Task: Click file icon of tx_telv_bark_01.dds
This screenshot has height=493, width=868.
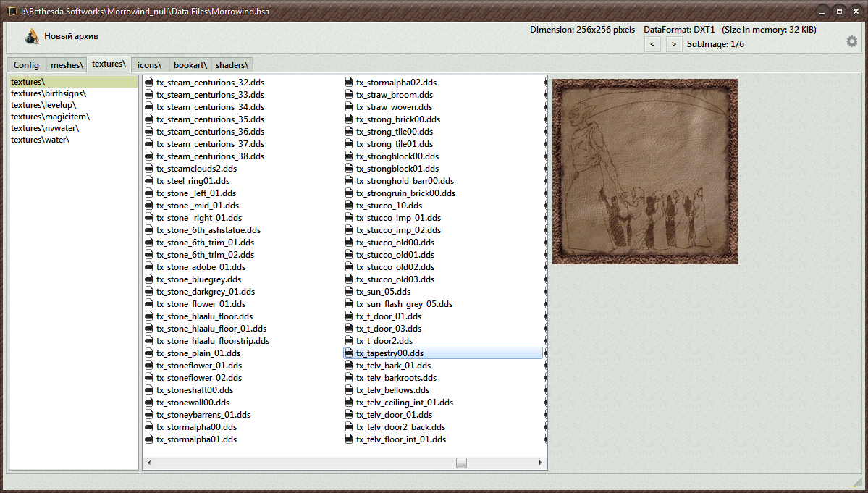Action: [349, 366]
